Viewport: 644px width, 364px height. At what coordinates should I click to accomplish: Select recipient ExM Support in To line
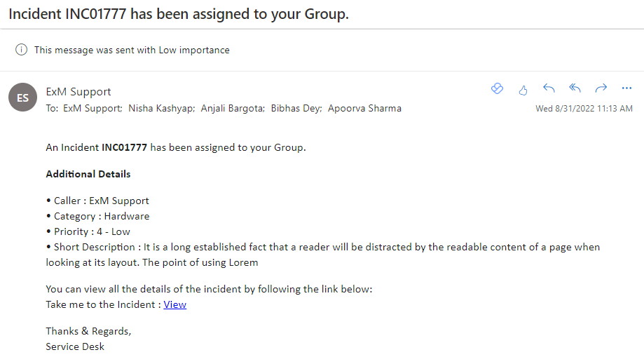pos(93,109)
